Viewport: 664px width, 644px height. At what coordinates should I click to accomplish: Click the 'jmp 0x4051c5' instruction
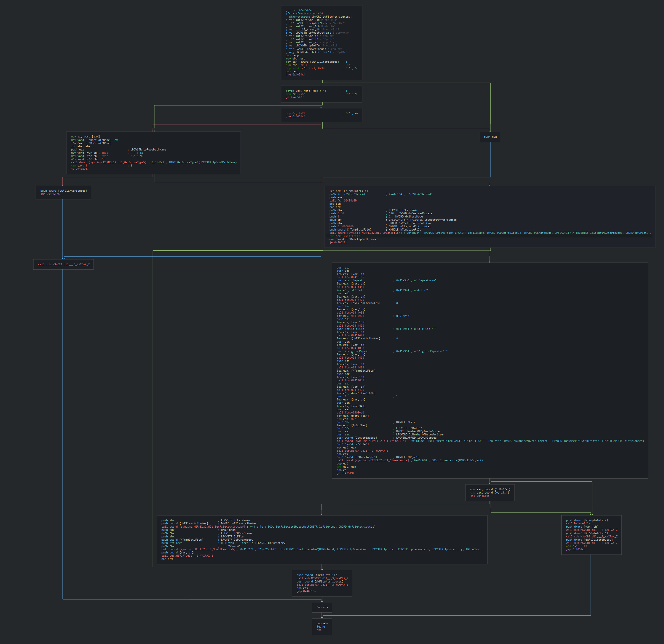tap(50, 194)
